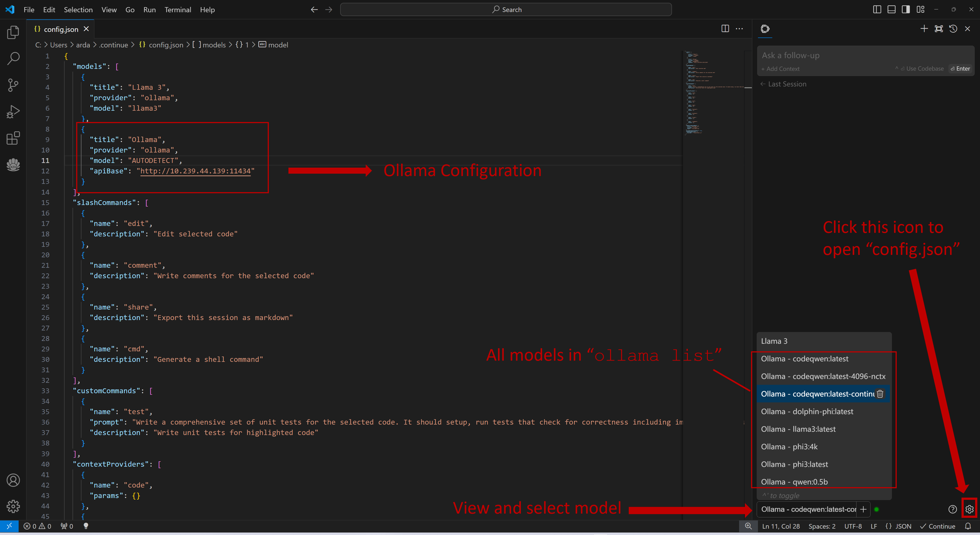This screenshot has width=980, height=535.
Task: Open Source Control view
Action: [x=13, y=85]
